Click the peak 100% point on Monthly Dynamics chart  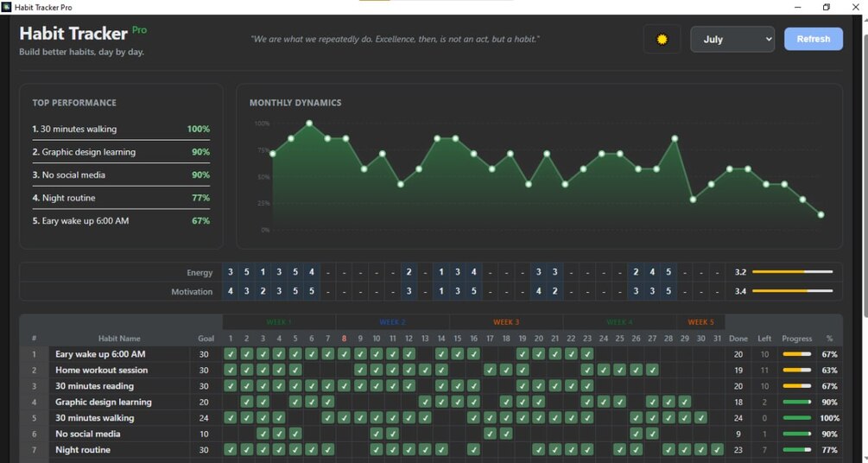coord(309,124)
